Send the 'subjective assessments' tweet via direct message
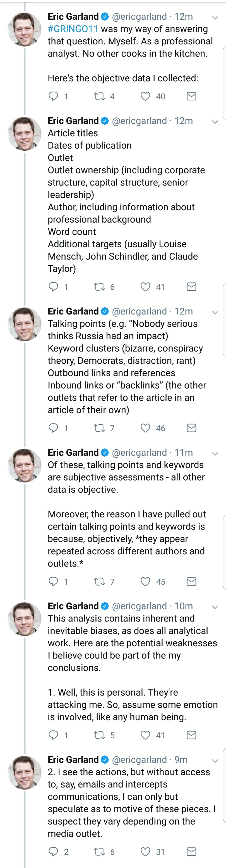Image resolution: width=226 pixels, height=868 pixels. click(x=191, y=582)
